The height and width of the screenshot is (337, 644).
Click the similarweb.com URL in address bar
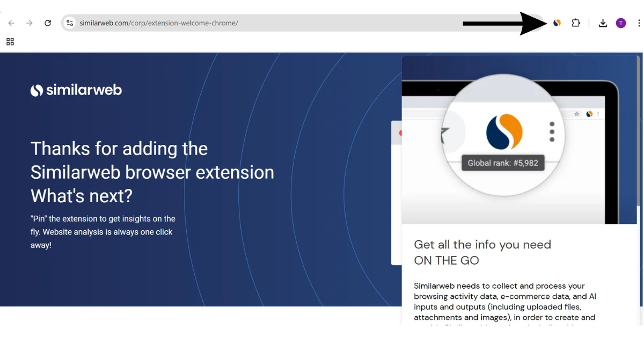pos(159,23)
